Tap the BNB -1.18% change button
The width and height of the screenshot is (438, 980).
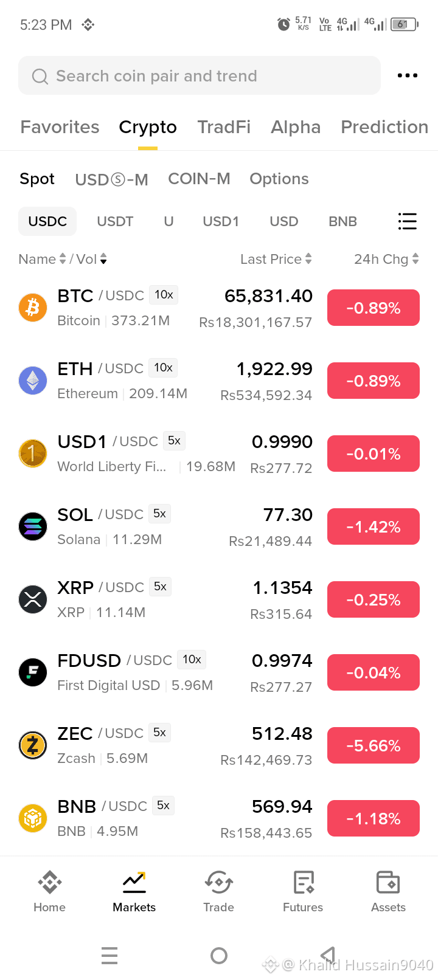[374, 818]
